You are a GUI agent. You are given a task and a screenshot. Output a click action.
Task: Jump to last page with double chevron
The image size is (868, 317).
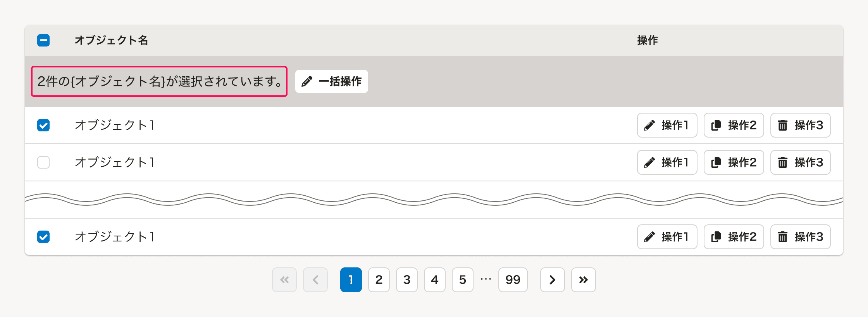(584, 280)
